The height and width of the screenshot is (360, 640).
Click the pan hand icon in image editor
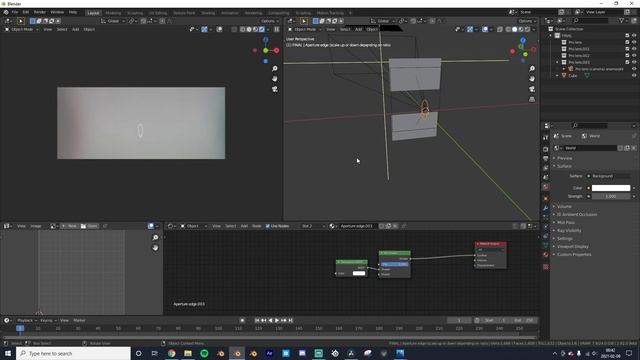(155, 248)
